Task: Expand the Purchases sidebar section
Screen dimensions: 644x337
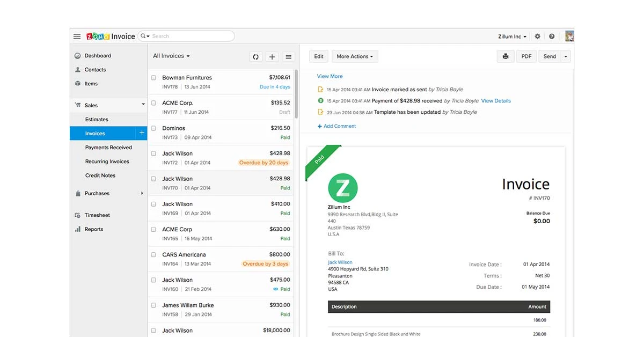Action: tap(97, 193)
